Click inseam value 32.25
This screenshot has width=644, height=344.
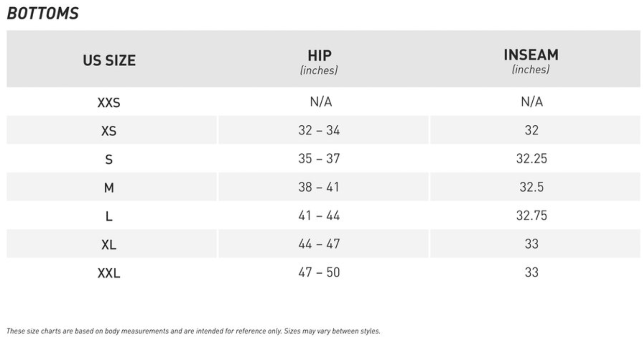point(532,159)
